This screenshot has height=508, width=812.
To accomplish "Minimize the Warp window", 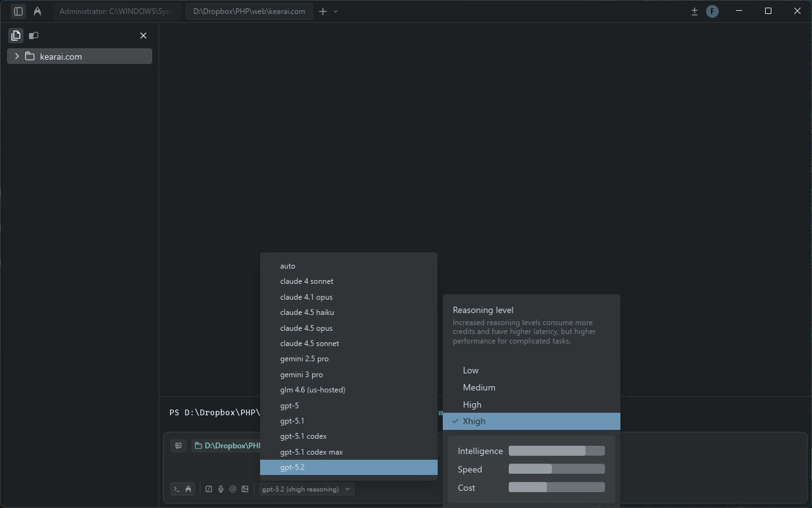I will (x=739, y=11).
